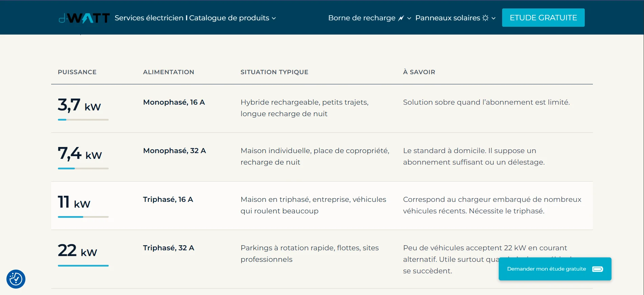Click the PUISSANCE column header
This screenshot has width=644, height=295.
77,72
